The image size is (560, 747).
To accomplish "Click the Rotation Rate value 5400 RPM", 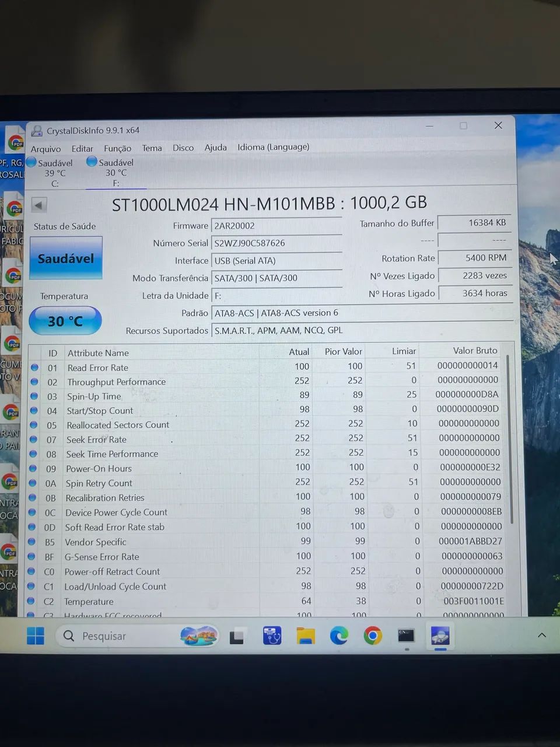I will pyautogui.click(x=474, y=258).
